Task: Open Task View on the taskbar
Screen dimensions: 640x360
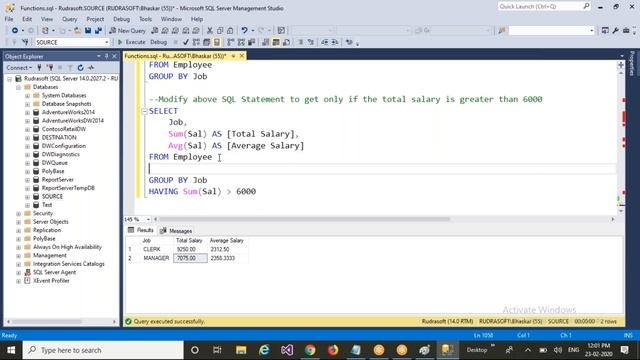Action: tap(217, 350)
